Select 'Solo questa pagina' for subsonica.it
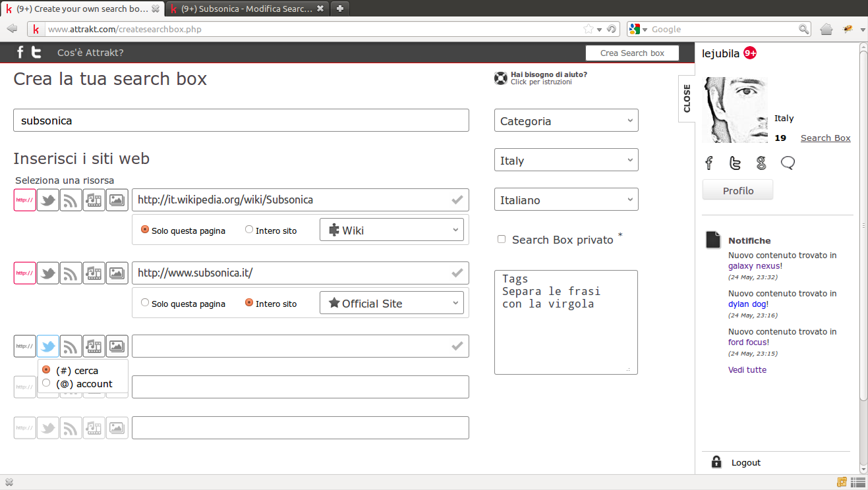Viewport: 868px width, 490px height. click(145, 303)
